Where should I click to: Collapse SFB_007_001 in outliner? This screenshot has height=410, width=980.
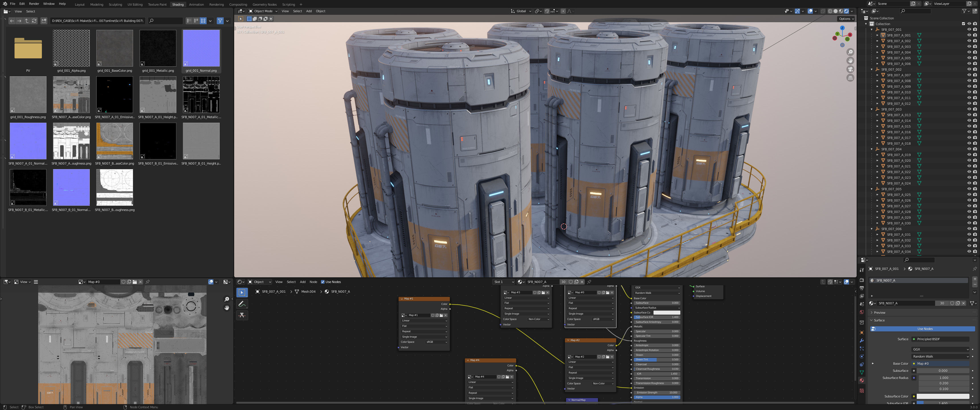coord(872,29)
